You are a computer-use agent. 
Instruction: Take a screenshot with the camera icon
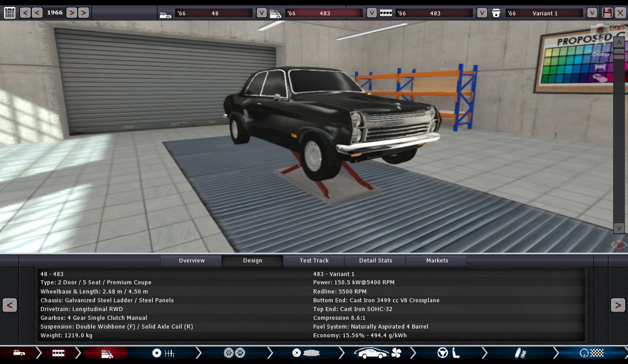click(x=600, y=30)
